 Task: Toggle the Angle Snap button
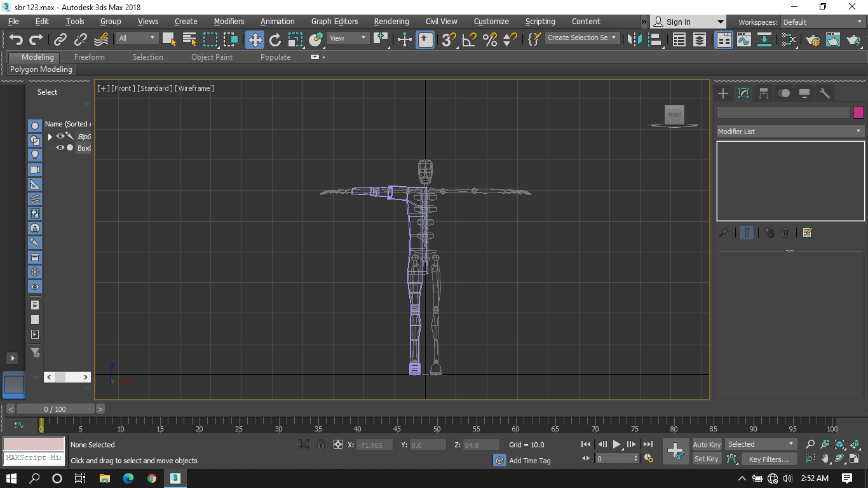coord(469,40)
